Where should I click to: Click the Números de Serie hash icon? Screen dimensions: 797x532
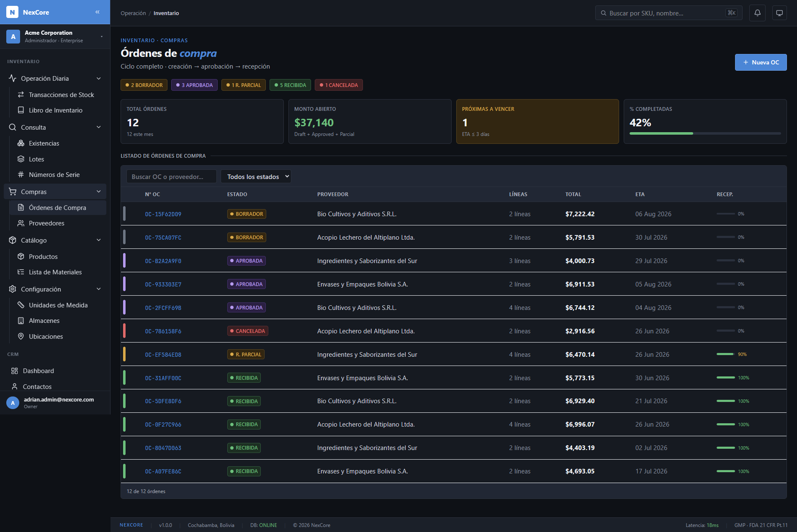[21, 174]
